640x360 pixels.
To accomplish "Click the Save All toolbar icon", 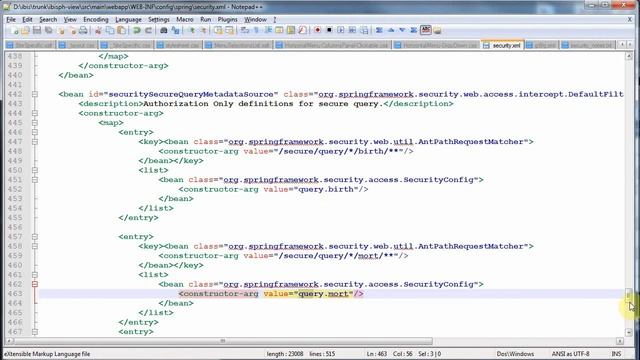I will (x=49, y=30).
